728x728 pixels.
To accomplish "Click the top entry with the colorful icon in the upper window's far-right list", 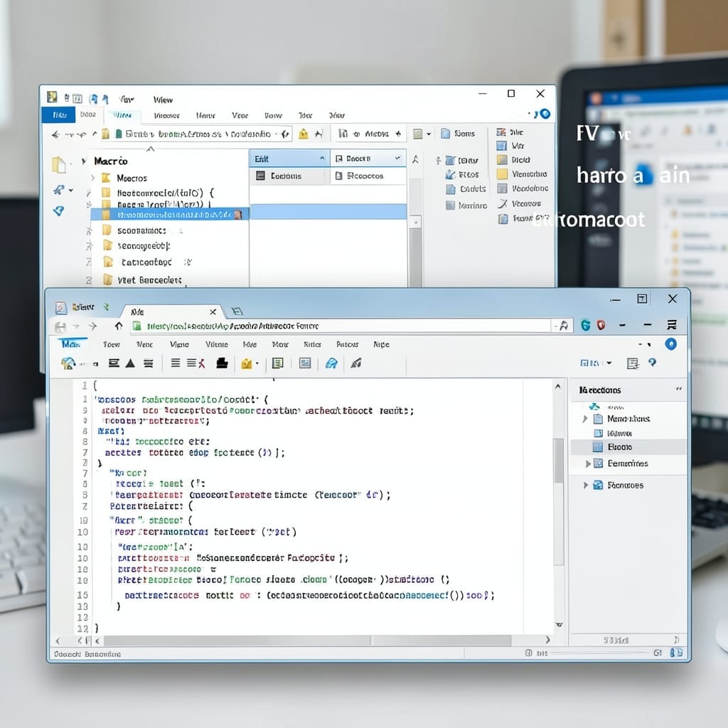I will pyautogui.click(x=509, y=132).
